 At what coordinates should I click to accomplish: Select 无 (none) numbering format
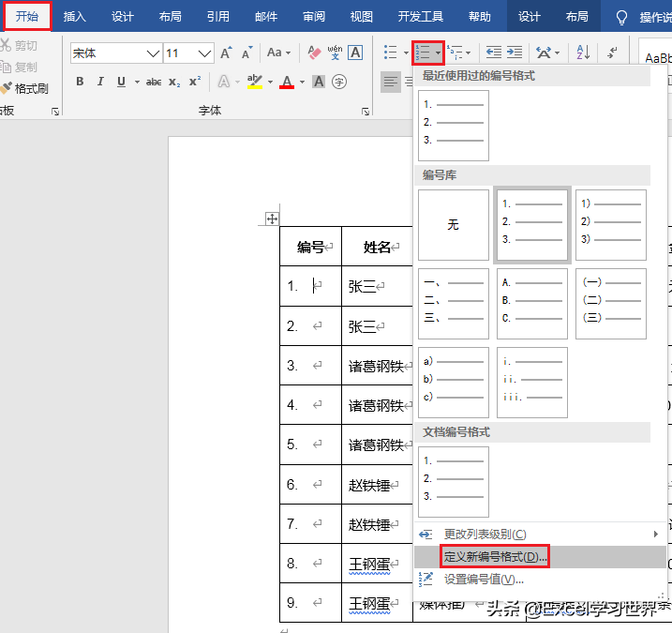[454, 225]
